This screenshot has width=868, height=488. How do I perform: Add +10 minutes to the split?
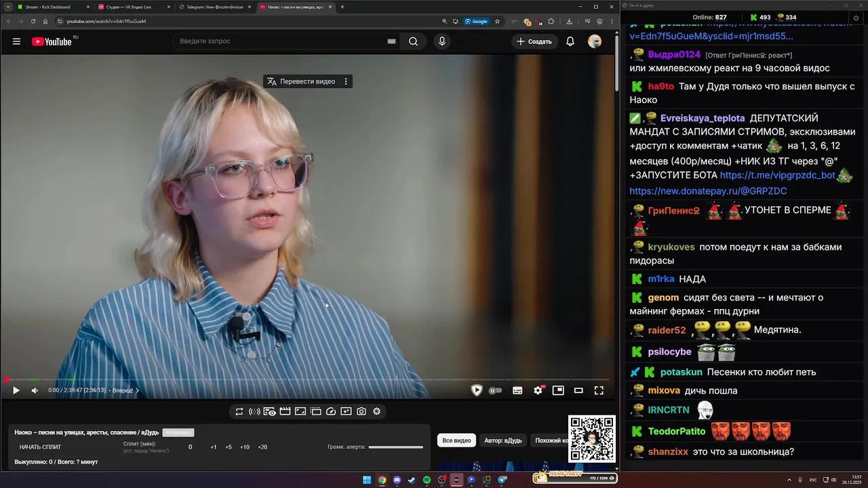coord(245,447)
